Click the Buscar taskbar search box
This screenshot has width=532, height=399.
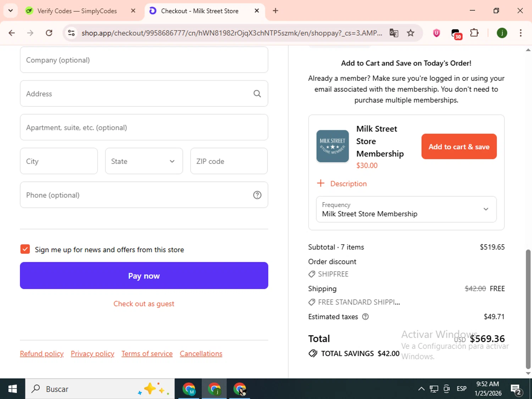point(100,389)
